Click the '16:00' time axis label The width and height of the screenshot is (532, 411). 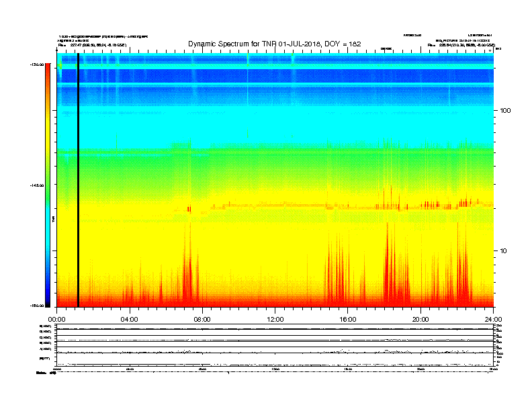point(348,320)
